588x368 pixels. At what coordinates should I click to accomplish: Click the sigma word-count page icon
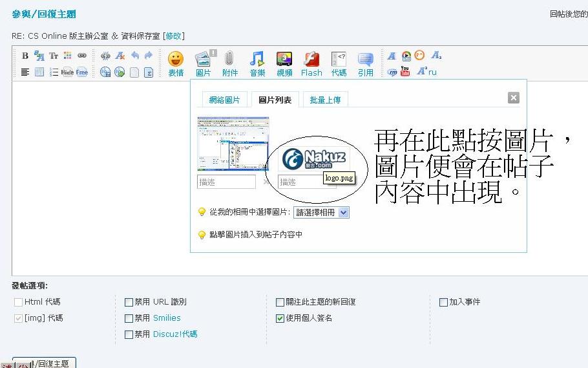[x=149, y=72]
